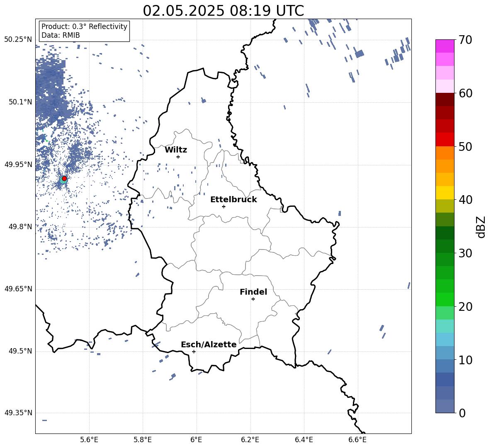This screenshot has width=491, height=448.
Task: Click the Ettelbruck station cross marker
Action: click(224, 206)
